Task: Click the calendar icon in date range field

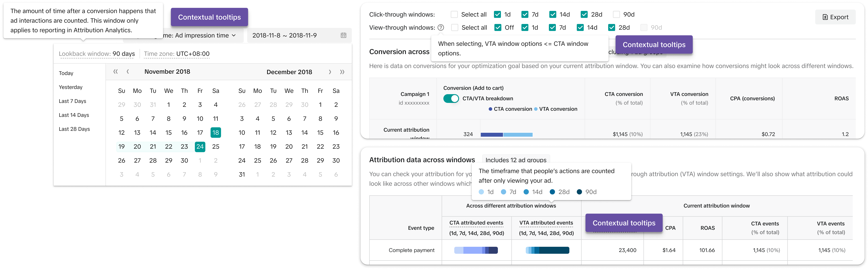Action: (343, 35)
